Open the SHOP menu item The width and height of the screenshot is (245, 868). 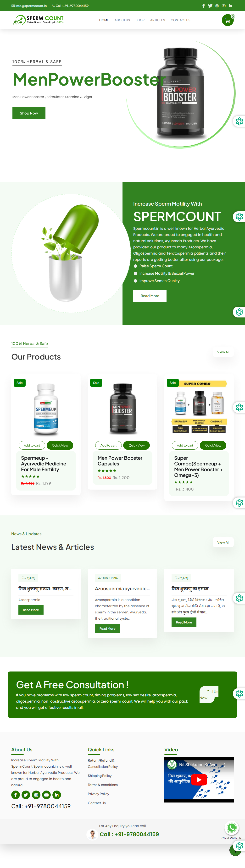coord(140,20)
